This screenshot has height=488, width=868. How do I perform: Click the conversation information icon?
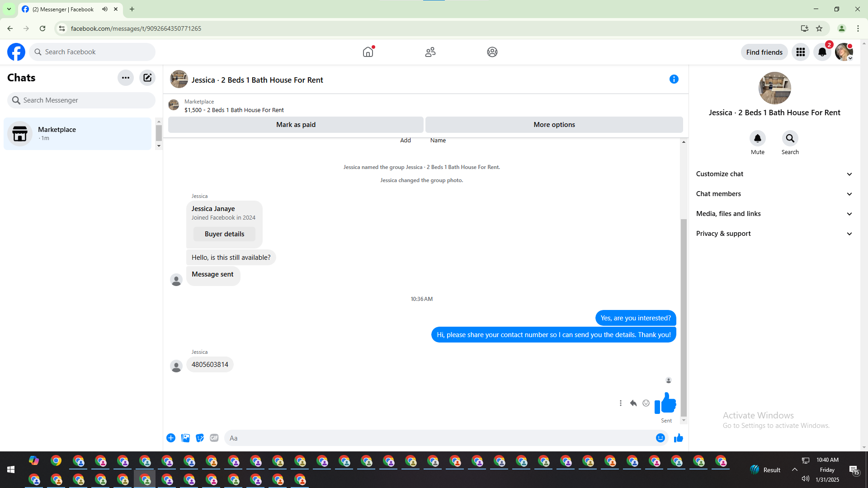coord(674,80)
